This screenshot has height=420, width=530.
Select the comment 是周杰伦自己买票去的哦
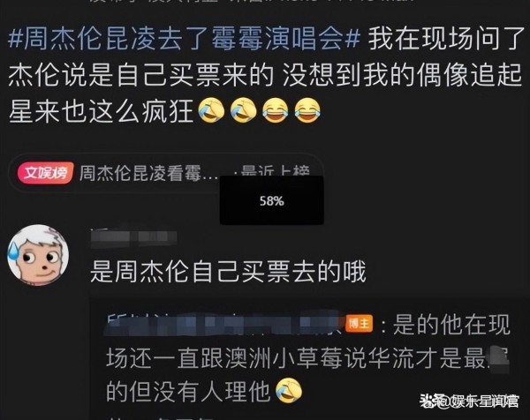point(228,272)
